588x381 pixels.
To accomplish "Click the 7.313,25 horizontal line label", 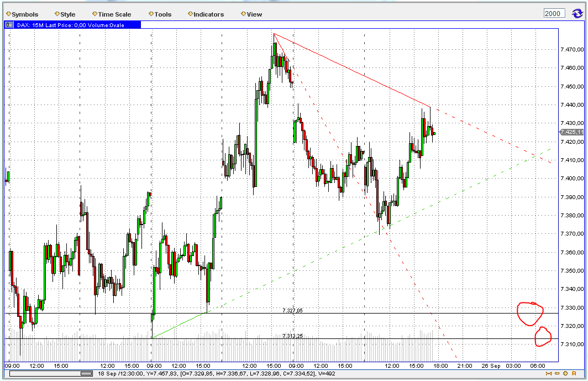I will (x=292, y=336).
